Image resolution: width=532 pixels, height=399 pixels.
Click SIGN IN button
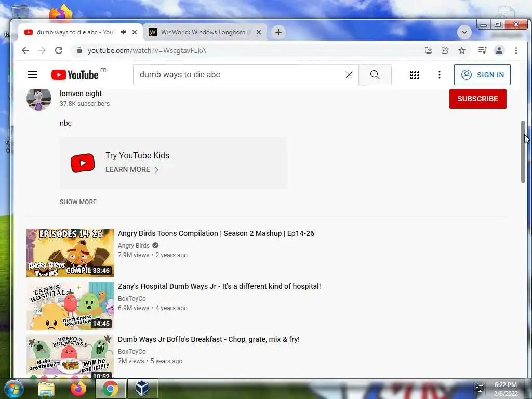click(x=482, y=75)
